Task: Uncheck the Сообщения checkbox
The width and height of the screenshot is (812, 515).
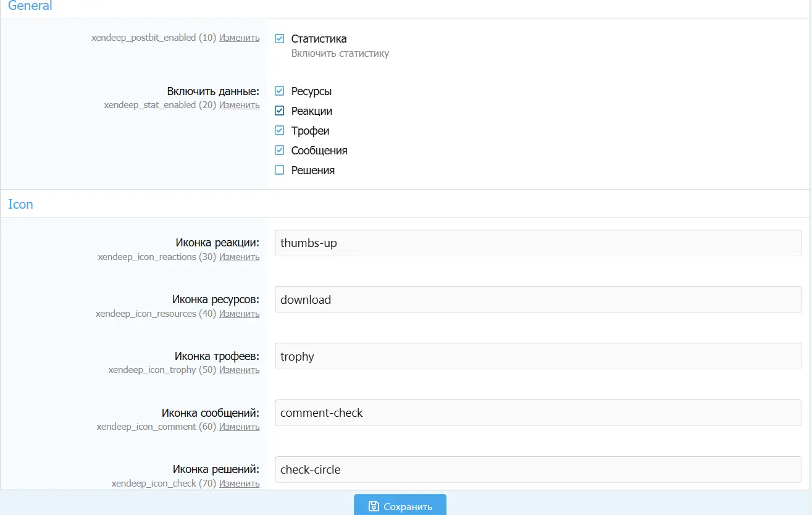Action: click(280, 151)
